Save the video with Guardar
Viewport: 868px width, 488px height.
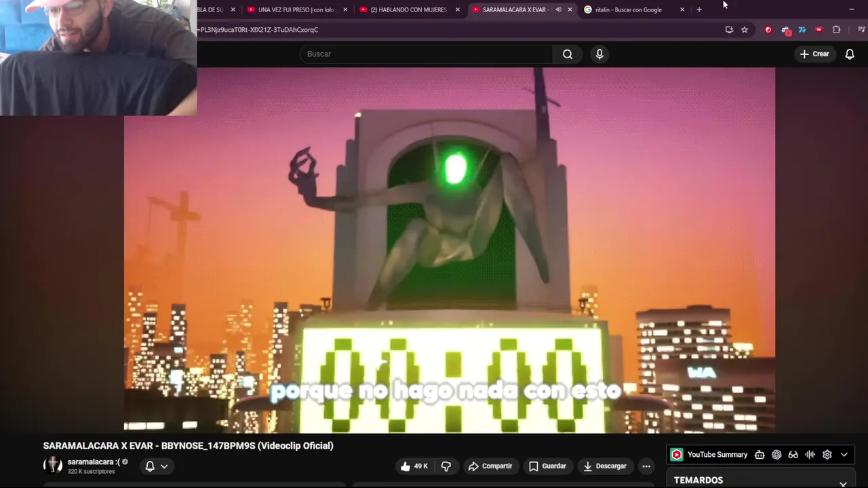(547, 466)
